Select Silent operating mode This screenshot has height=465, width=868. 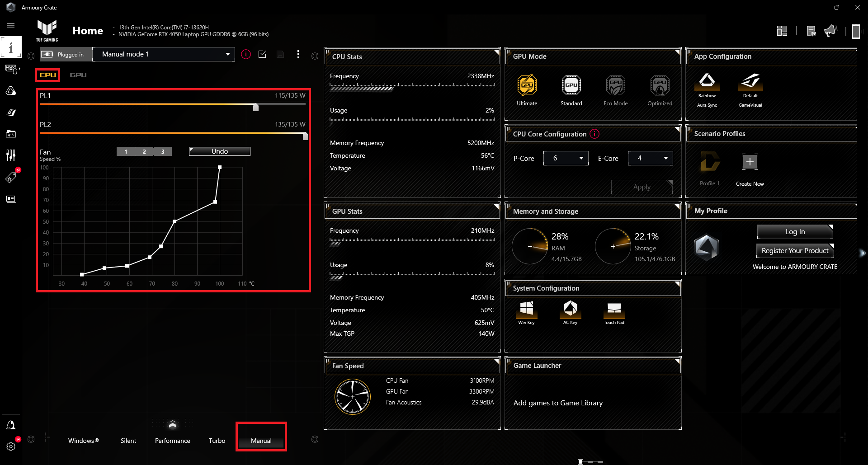[x=128, y=441]
